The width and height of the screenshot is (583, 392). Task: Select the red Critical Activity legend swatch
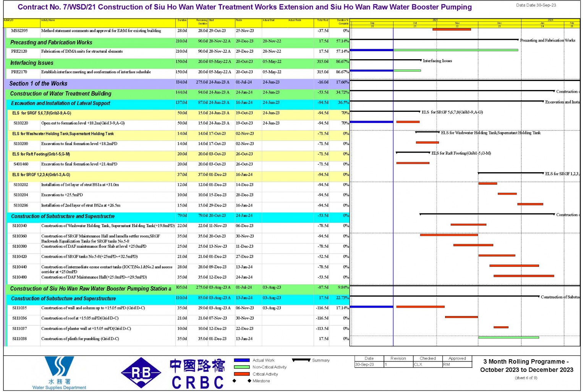click(241, 374)
